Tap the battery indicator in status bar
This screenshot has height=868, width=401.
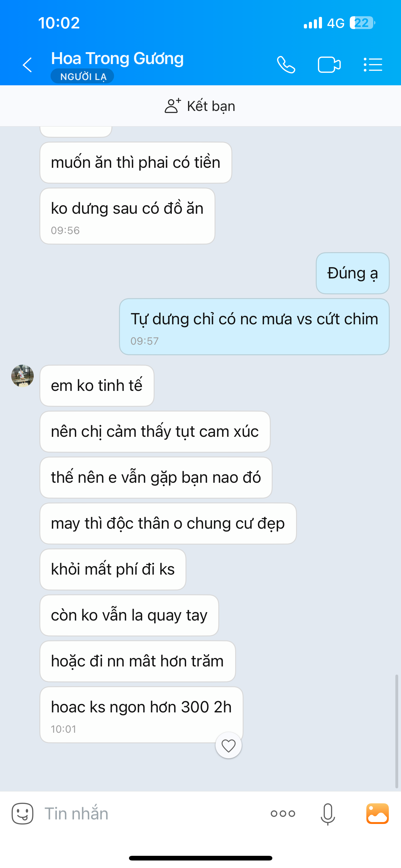pos(362,23)
